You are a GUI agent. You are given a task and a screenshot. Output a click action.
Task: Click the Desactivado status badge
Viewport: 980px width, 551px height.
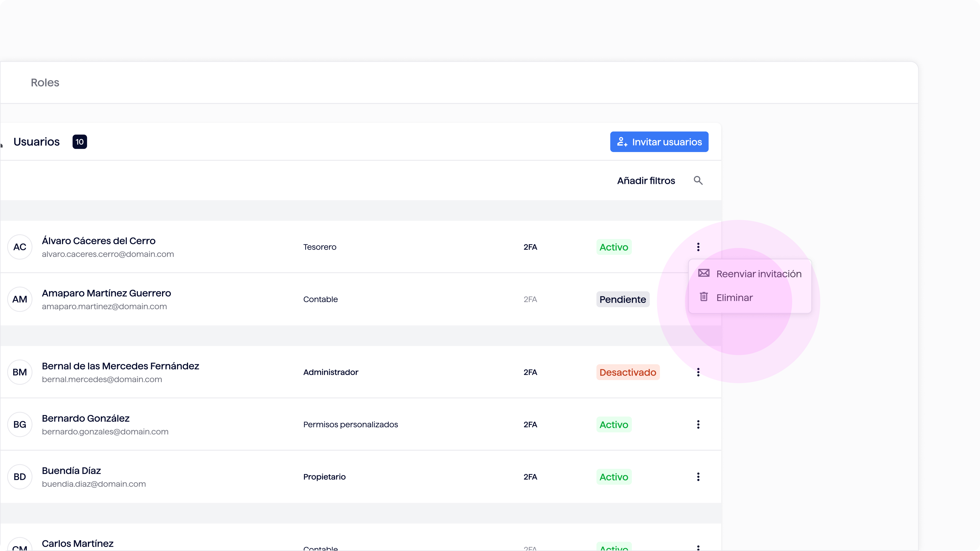627,372
